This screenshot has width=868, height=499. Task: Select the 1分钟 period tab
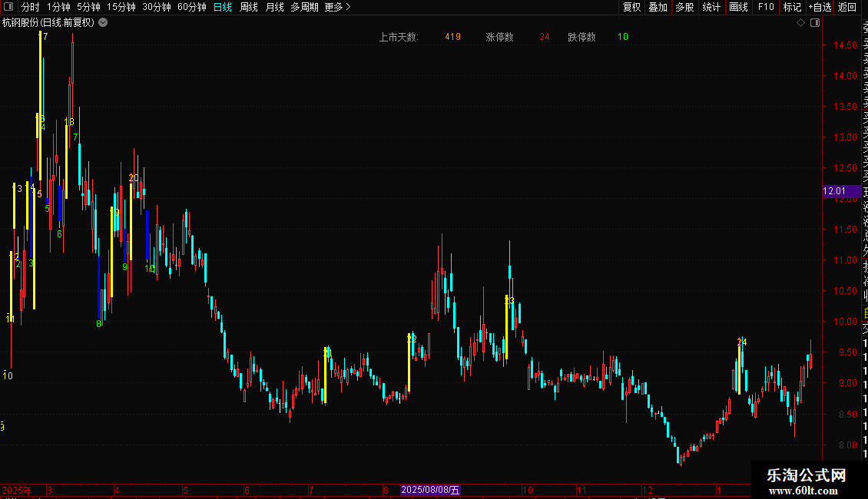coord(58,7)
